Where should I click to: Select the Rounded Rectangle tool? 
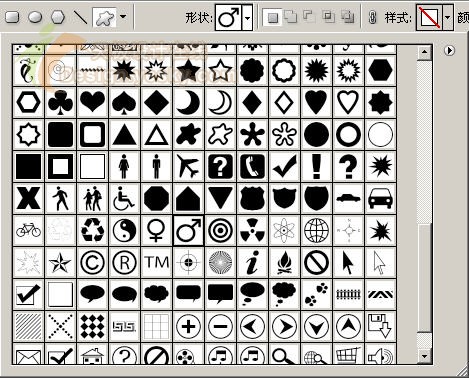[x=12, y=17]
